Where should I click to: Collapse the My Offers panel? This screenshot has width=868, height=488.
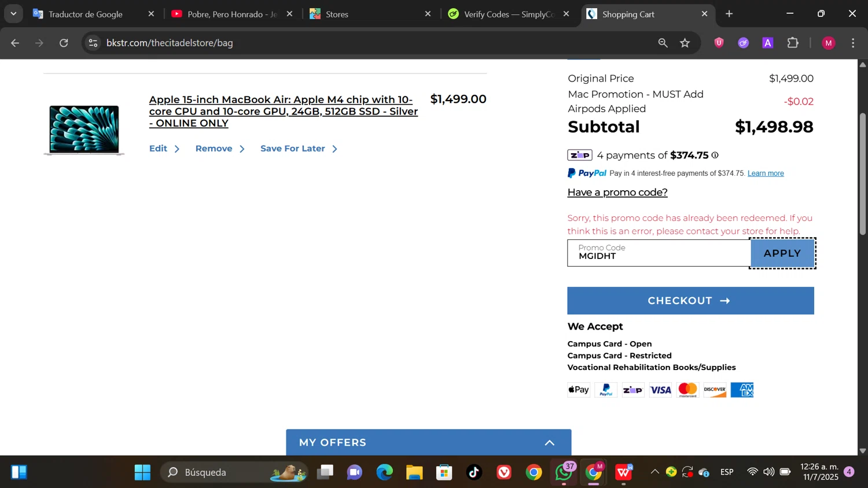(x=549, y=443)
